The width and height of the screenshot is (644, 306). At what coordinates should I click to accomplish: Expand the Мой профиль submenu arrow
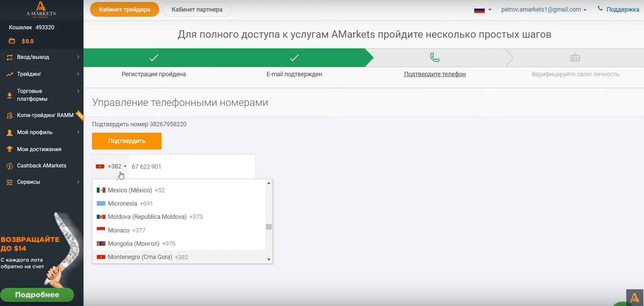[x=78, y=132]
